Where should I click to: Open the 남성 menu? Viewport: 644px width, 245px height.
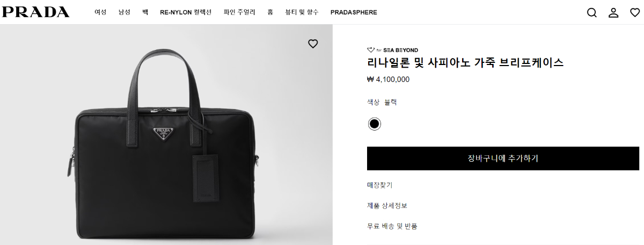(125, 12)
